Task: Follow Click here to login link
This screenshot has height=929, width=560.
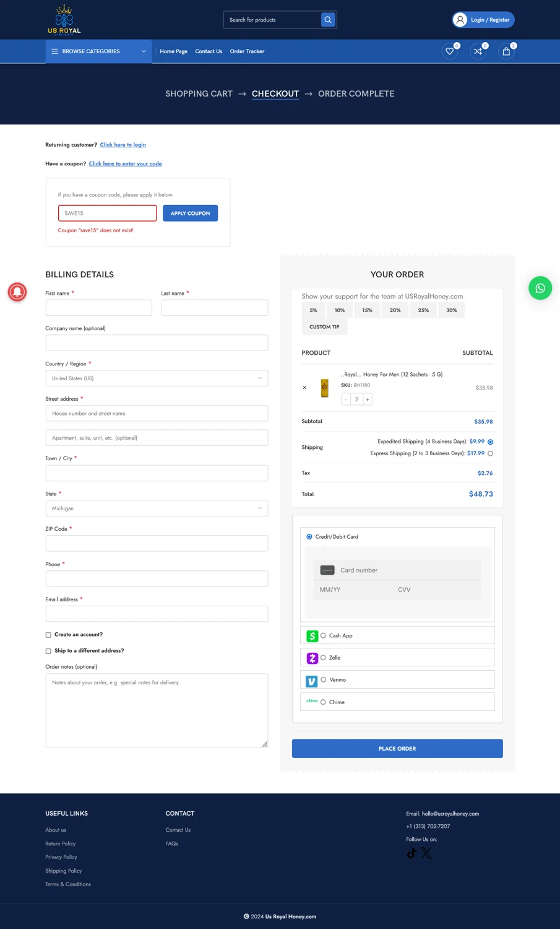Action: pyautogui.click(x=123, y=145)
